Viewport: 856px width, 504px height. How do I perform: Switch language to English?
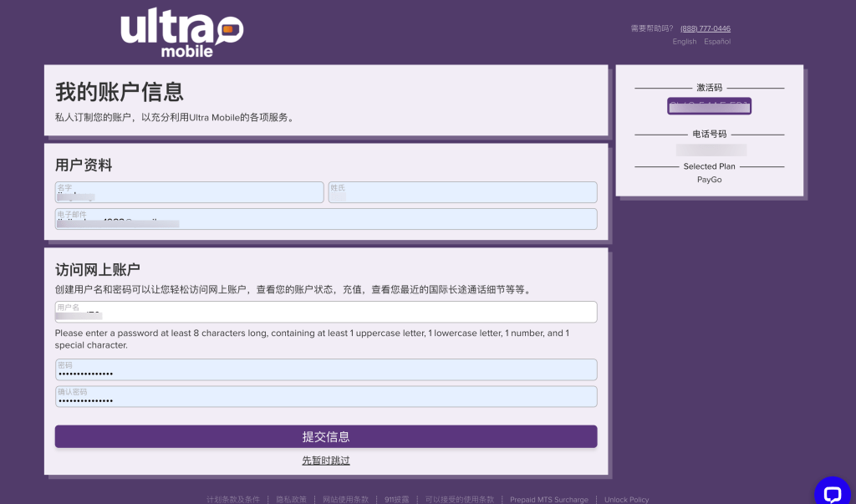[x=684, y=42]
